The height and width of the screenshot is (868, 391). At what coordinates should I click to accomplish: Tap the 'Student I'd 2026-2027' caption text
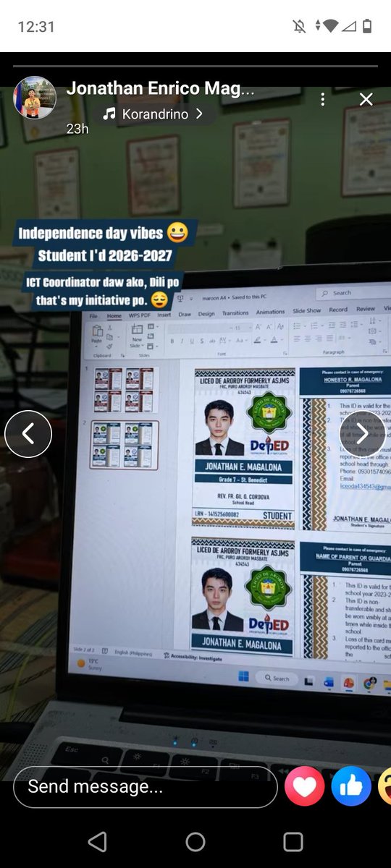pyautogui.click(x=105, y=256)
